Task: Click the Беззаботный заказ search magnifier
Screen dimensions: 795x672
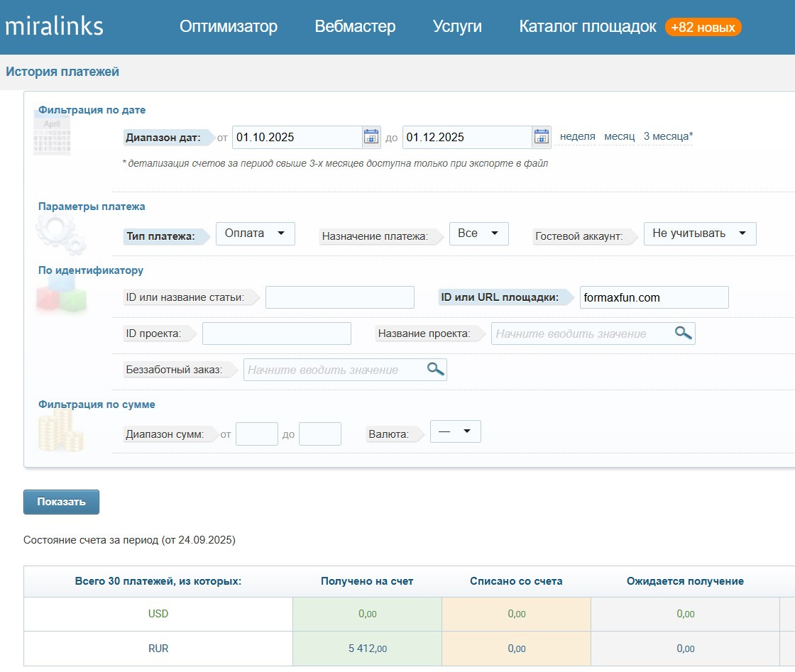Action: (x=435, y=369)
